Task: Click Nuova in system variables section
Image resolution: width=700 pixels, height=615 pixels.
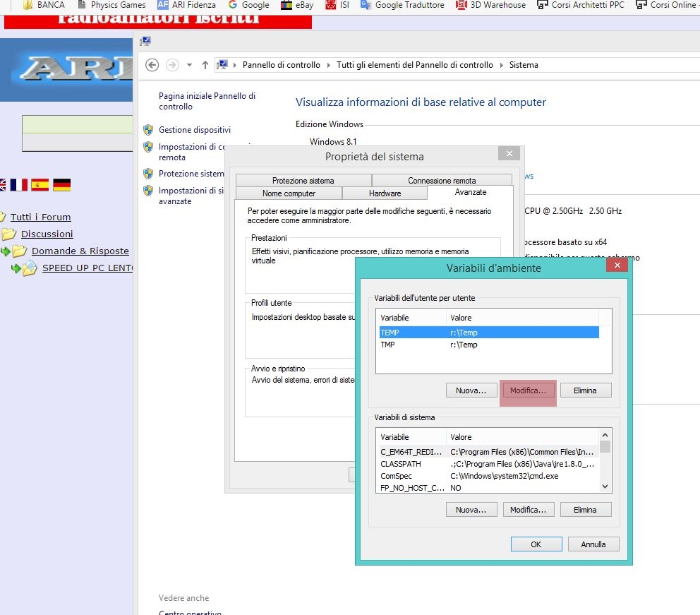Action: (471, 510)
